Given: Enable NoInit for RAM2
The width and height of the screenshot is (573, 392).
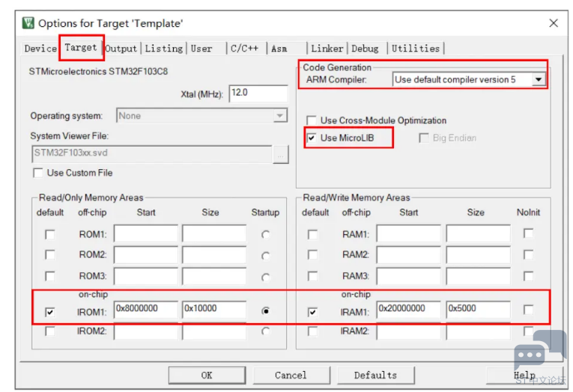Looking at the screenshot, I should pos(528,254).
